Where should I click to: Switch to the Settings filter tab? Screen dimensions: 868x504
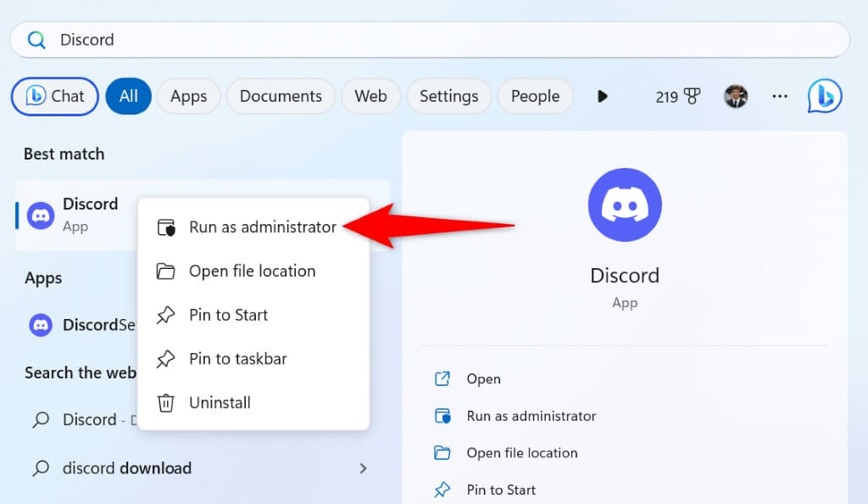(449, 97)
